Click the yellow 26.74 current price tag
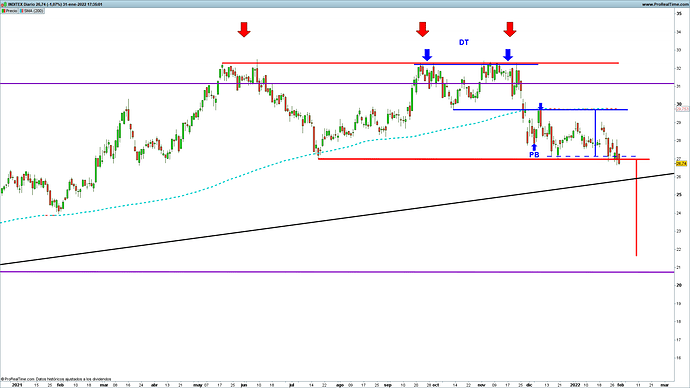 pyautogui.click(x=681, y=164)
